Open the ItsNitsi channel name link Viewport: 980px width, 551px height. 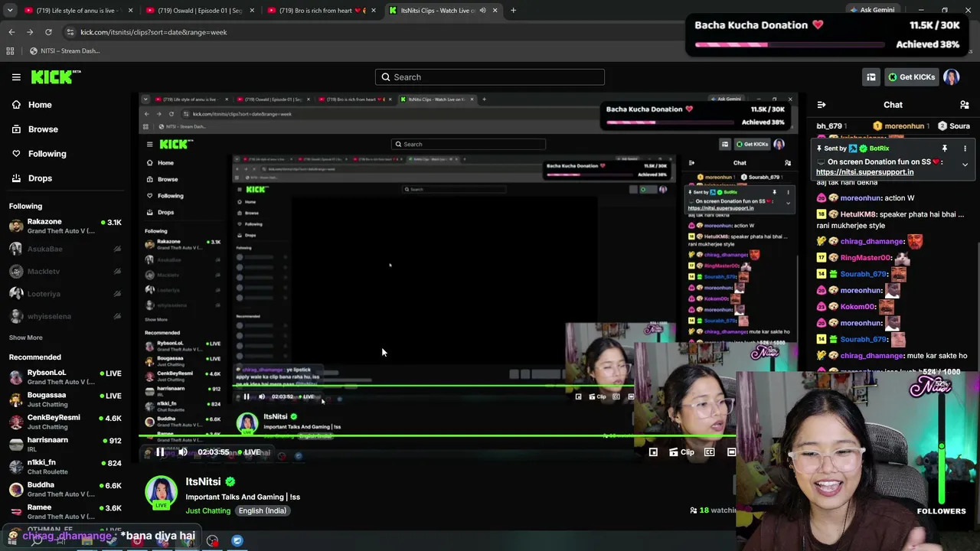[x=203, y=481]
